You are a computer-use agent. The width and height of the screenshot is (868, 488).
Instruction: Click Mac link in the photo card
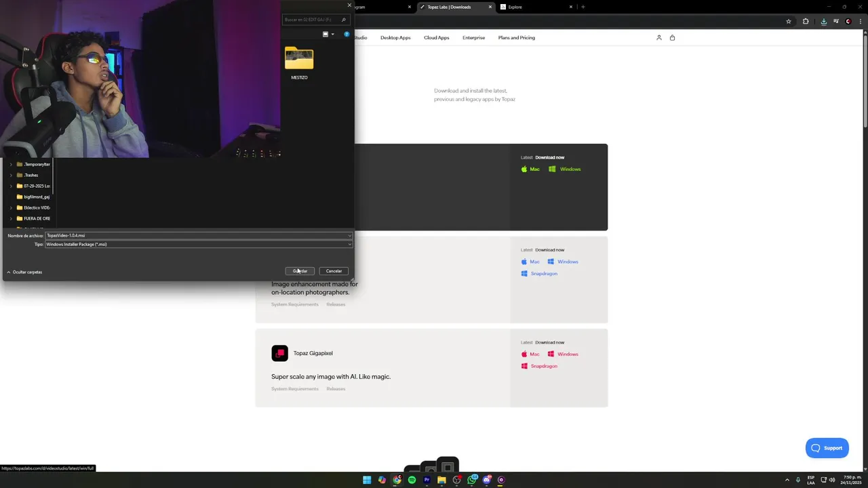[x=530, y=262]
